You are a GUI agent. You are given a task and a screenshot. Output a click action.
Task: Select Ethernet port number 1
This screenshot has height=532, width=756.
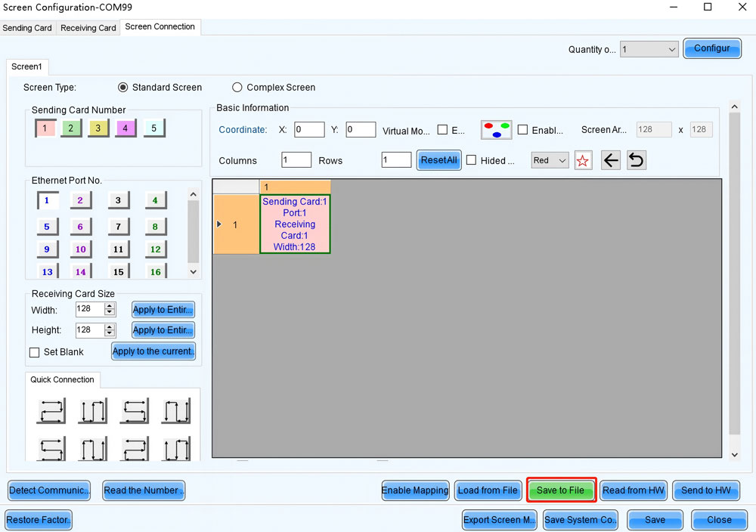[47, 200]
